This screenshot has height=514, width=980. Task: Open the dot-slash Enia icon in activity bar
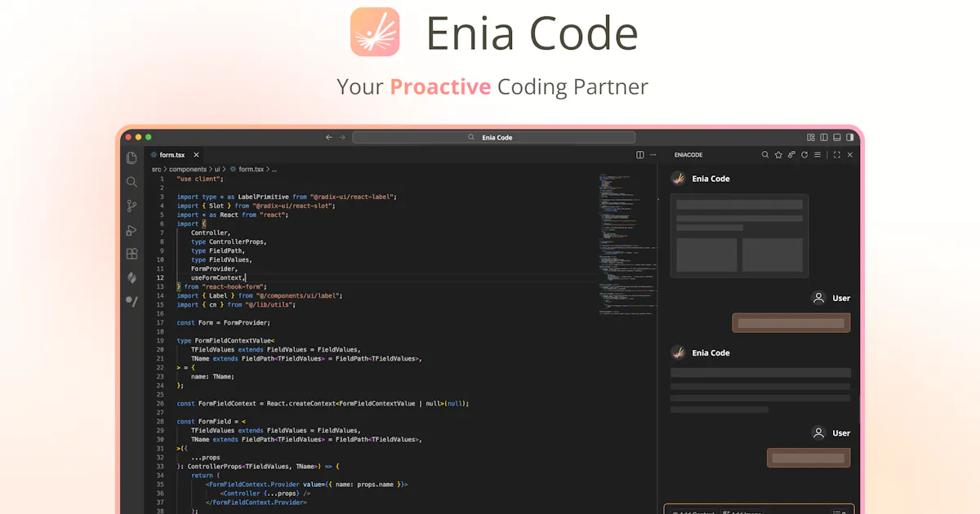pyautogui.click(x=131, y=301)
